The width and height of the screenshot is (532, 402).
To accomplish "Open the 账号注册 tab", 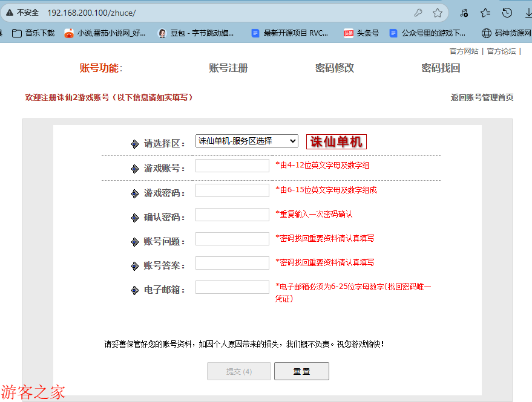I will (228, 68).
